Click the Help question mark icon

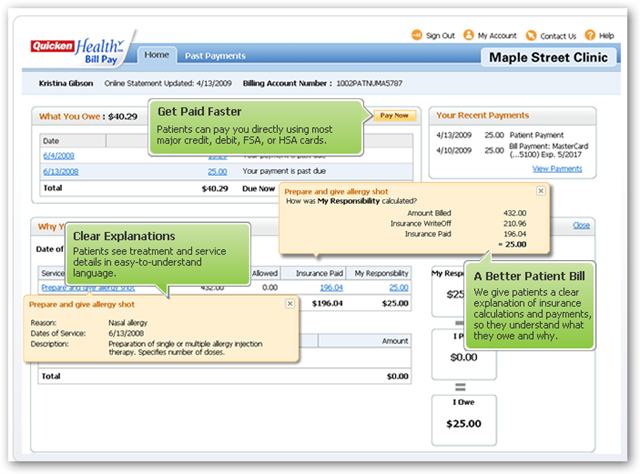pyautogui.click(x=590, y=35)
